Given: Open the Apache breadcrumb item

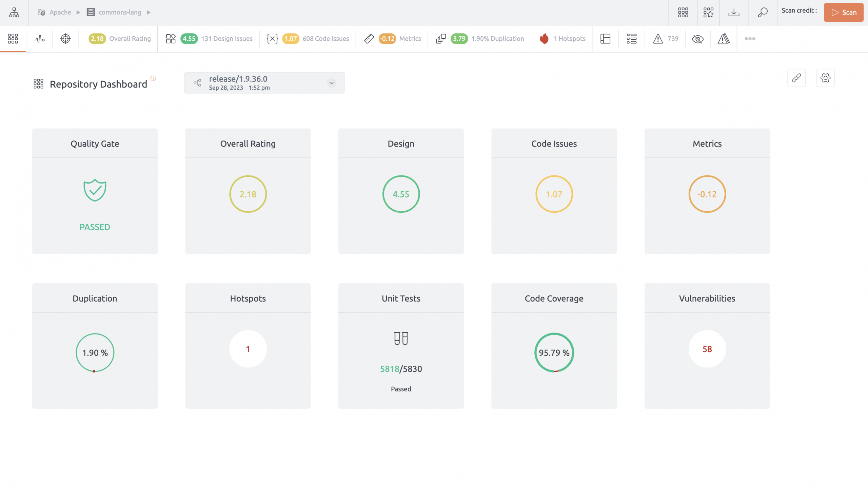Looking at the screenshot, I should tap(60, 12).
